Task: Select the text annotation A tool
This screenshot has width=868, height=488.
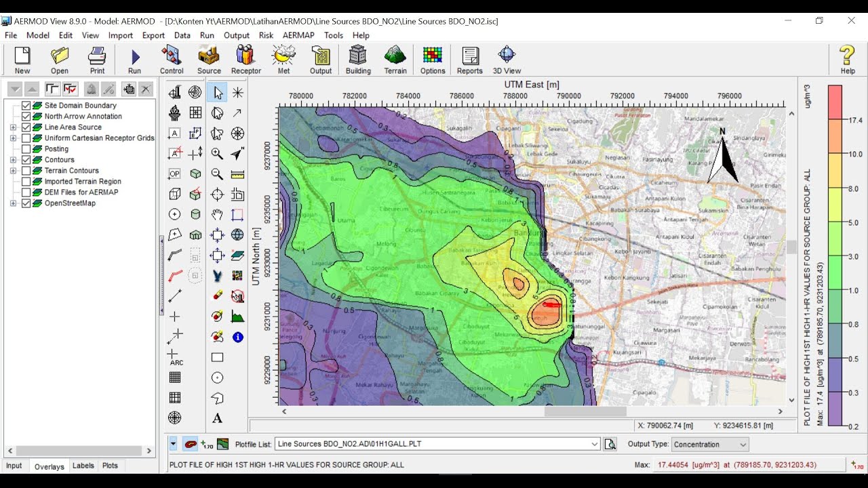Action: (x=217, y=418)
